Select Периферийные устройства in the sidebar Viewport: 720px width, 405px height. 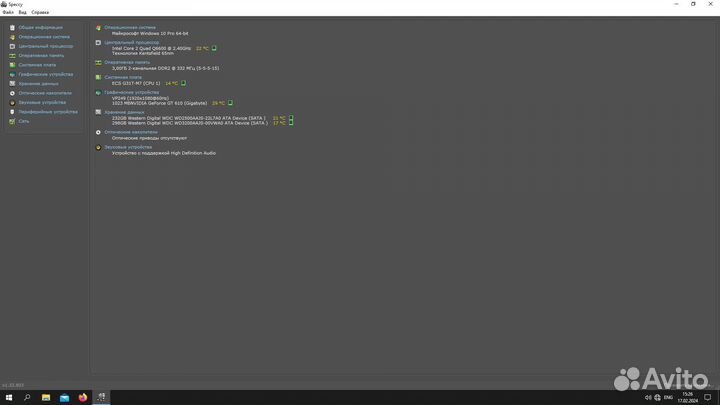click(x=48, y=112)
